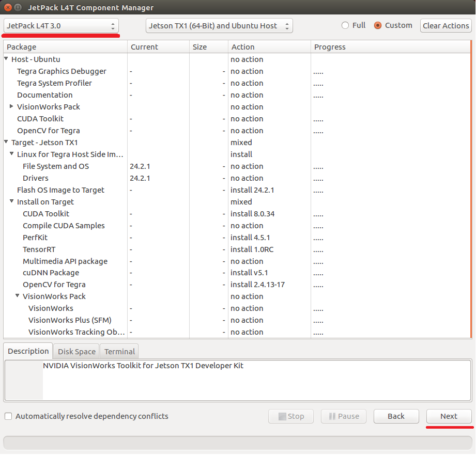Screen dimensions: 476x455
Task: Open the JetPack L4T 3.0 version dropdown
Action: 61,26
